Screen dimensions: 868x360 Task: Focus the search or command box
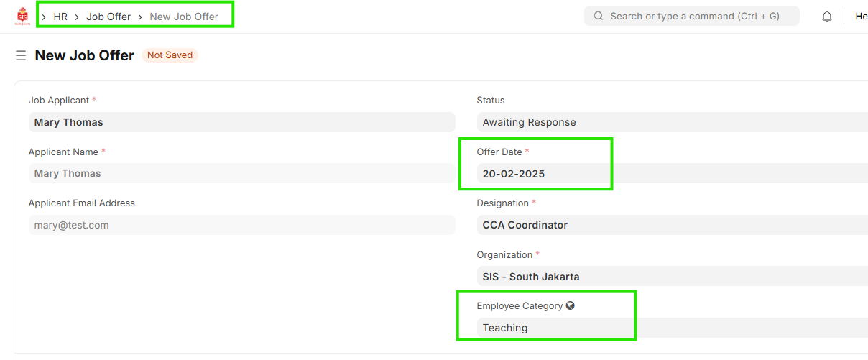[693, 16]
